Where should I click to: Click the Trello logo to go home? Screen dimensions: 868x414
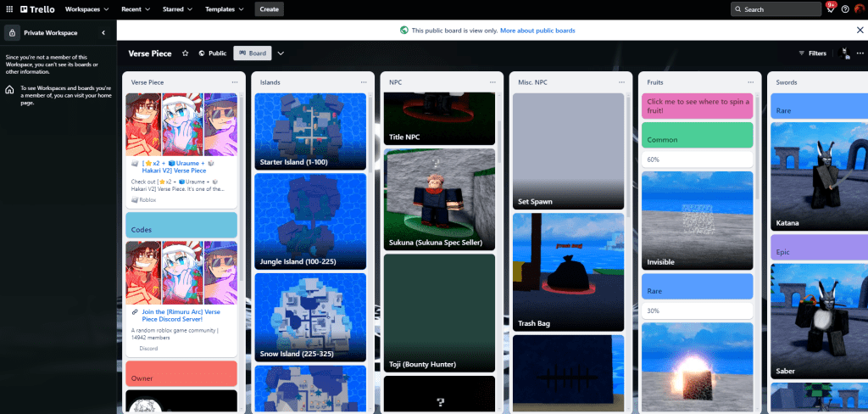(x=37, y=8)
